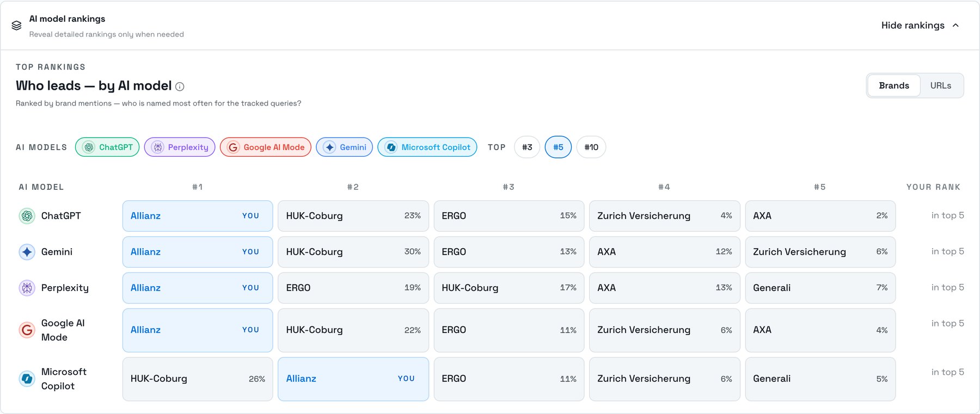Click Zurich Versicherung 4% cell
Viewport: 980px width, 414px height.
tap(665, 216)
